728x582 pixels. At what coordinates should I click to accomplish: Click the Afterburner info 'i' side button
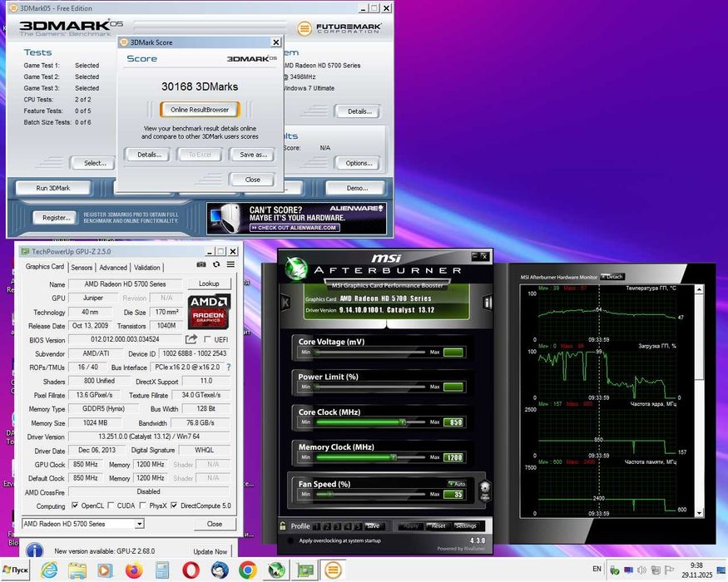coord(488,303)
